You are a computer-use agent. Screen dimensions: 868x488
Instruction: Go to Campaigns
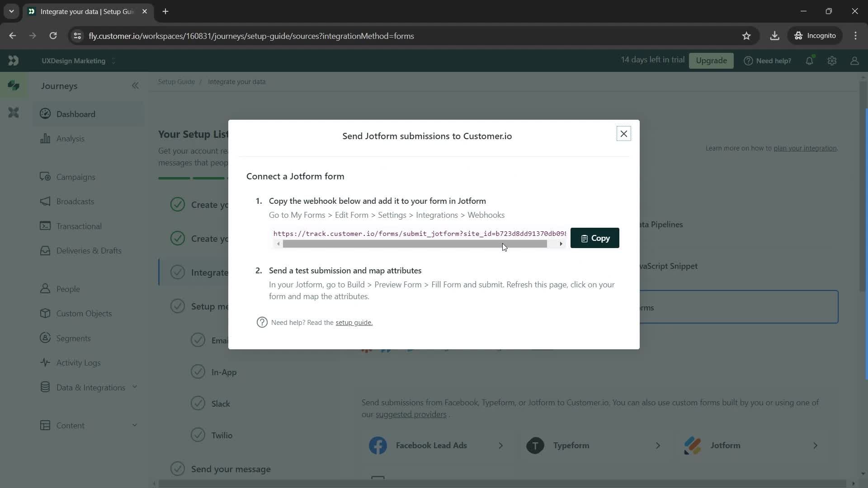(x=88, y=177)
